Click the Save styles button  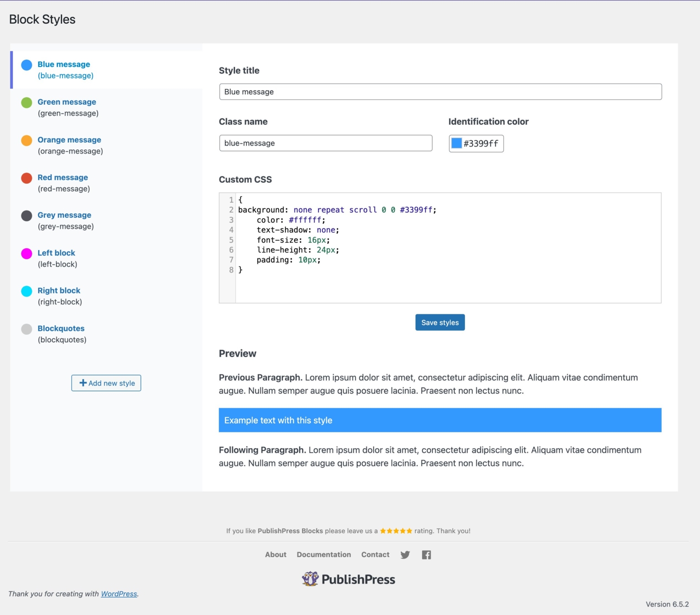tap(440, 323)
